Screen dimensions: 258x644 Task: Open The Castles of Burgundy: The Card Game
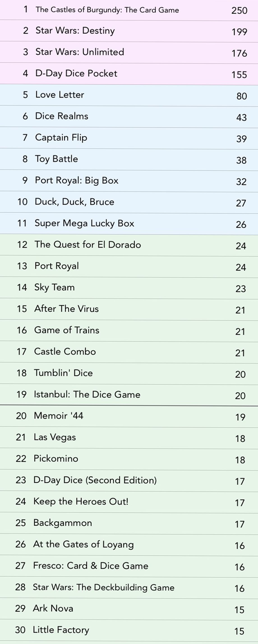(107, 10)
